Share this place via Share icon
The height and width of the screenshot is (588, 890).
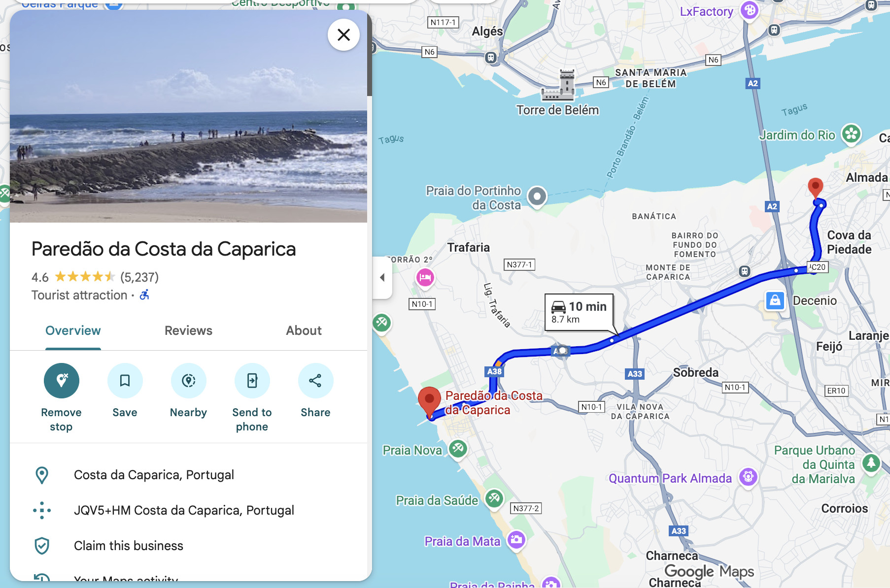316,381
